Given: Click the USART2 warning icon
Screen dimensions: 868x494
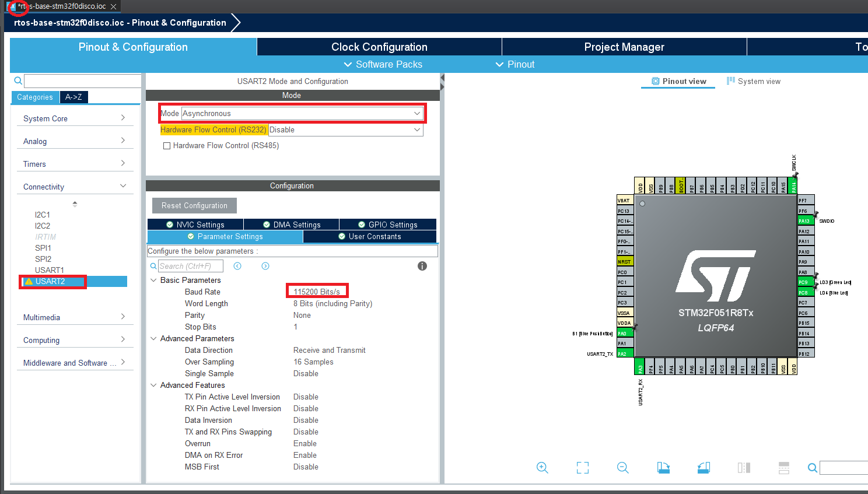Looking at the screenshot, I should (29, 281).
